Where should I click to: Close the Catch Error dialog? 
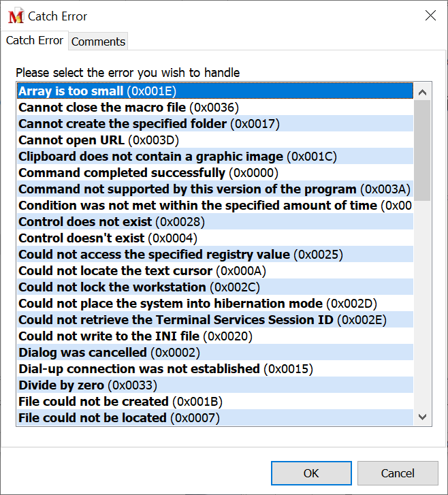430,16
